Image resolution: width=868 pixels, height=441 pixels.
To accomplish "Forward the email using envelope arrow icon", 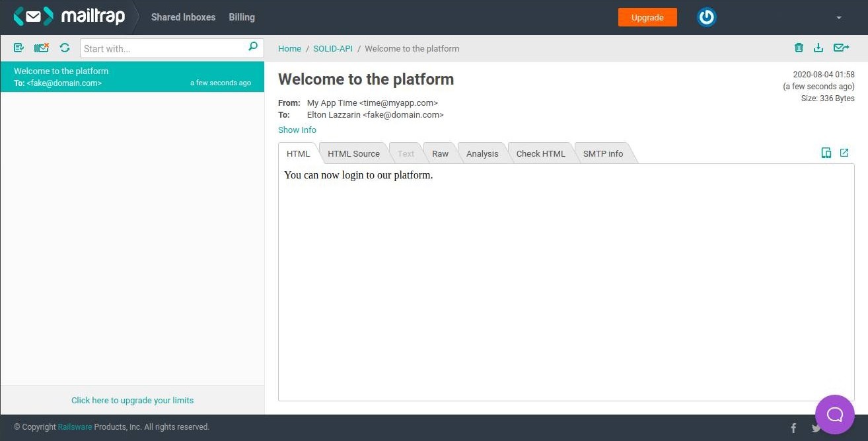I will click(x=841, y=48).
